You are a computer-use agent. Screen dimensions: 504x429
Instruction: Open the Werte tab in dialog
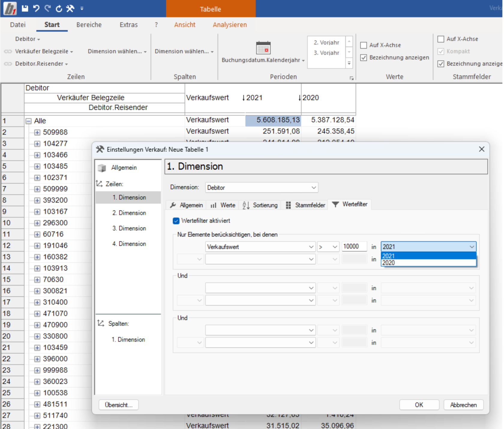coord(223,205)
